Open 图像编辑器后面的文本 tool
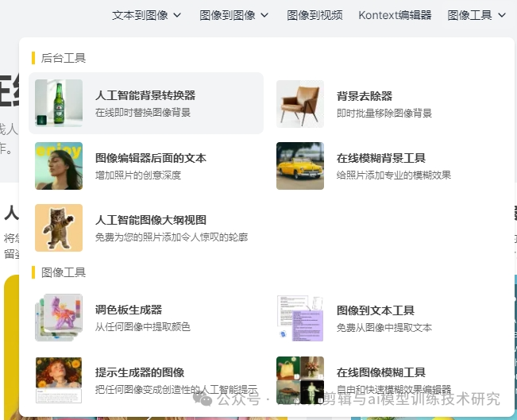 (x=151, y=158)
